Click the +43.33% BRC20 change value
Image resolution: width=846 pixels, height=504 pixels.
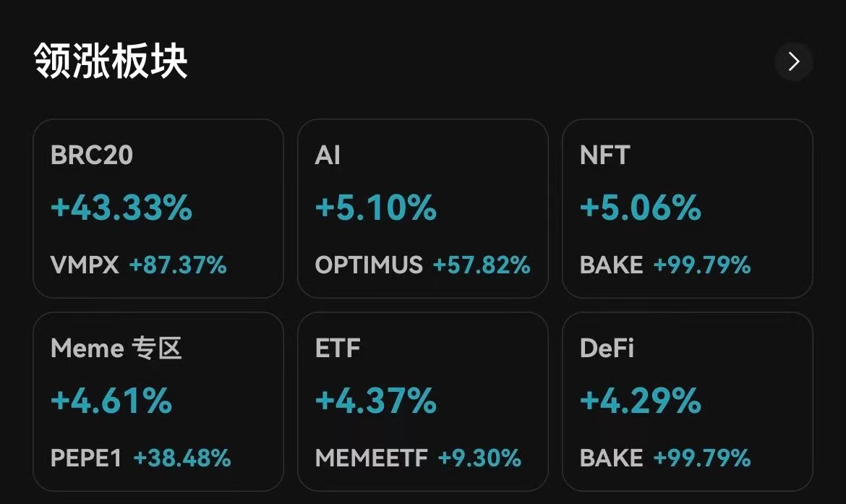point(121,208)
